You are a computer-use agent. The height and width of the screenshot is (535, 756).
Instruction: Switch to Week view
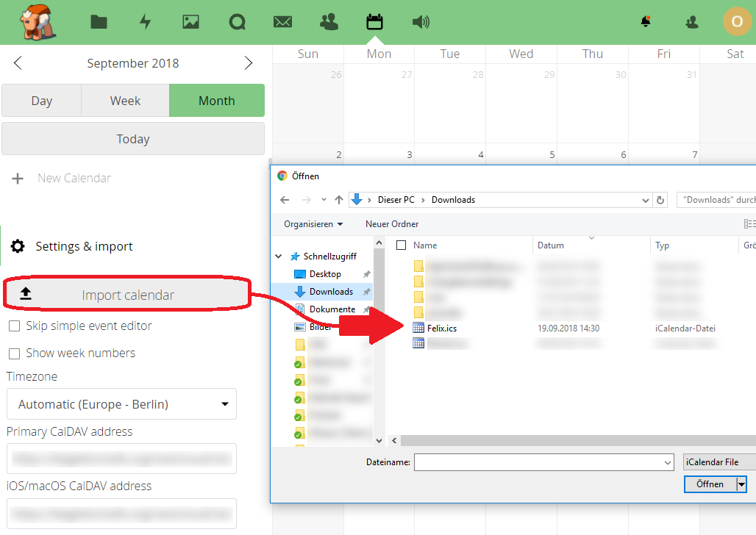(125, 101)
